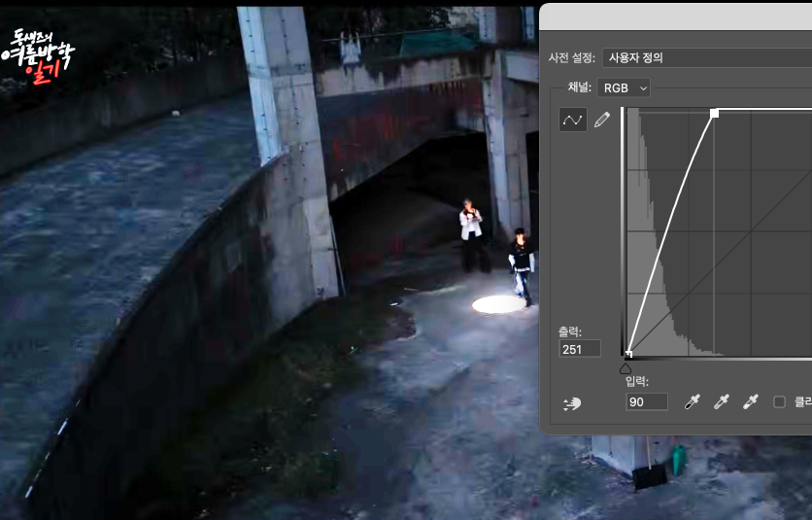Select the edit points curve tool
Viewport: 812px width, 520px height.
(x=572, y=120)
